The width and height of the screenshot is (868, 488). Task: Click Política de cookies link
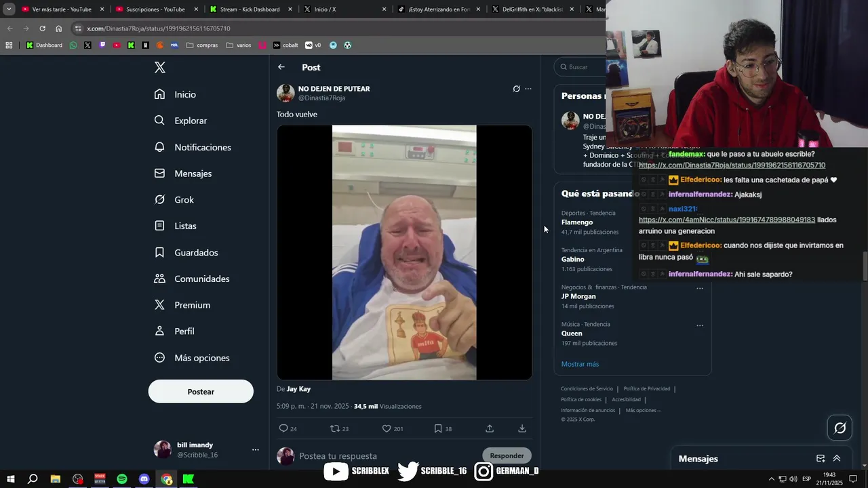click(581, 400)
